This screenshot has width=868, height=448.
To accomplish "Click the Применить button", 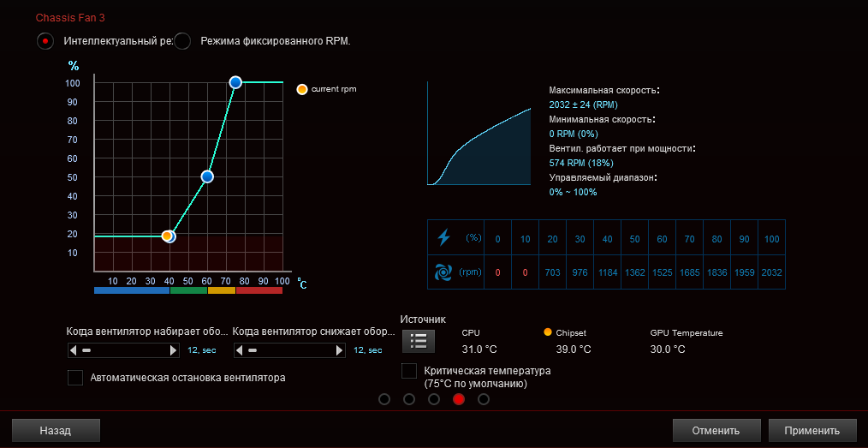I will point(812,430).
